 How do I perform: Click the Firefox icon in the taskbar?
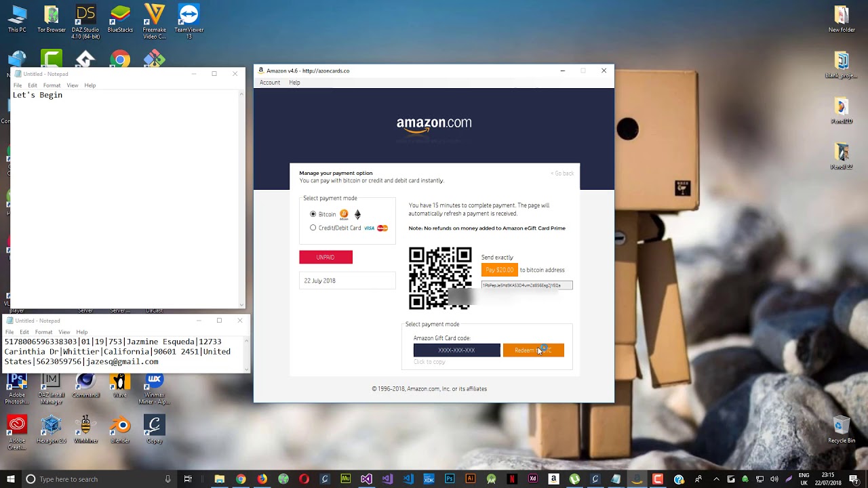tap(262, 479)
